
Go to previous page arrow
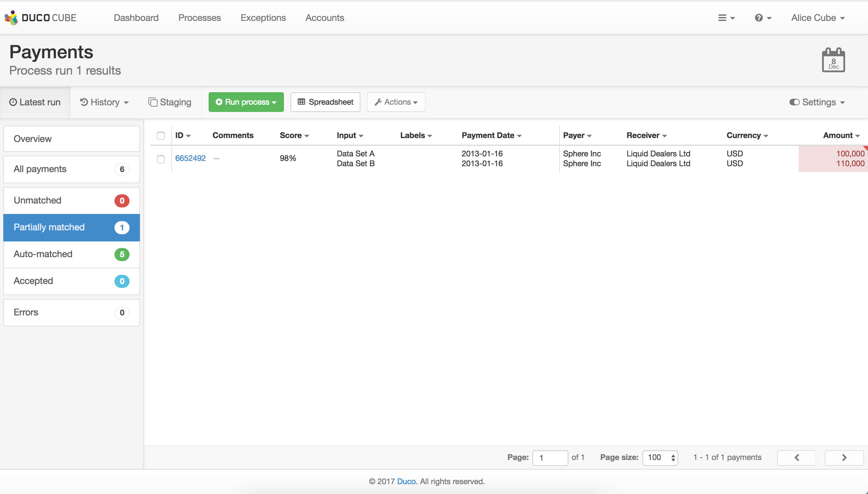796,458
